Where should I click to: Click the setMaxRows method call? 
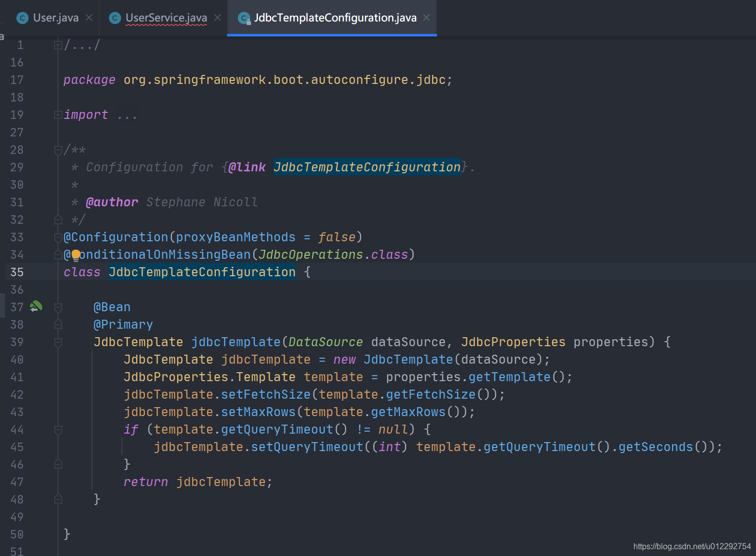258,412
